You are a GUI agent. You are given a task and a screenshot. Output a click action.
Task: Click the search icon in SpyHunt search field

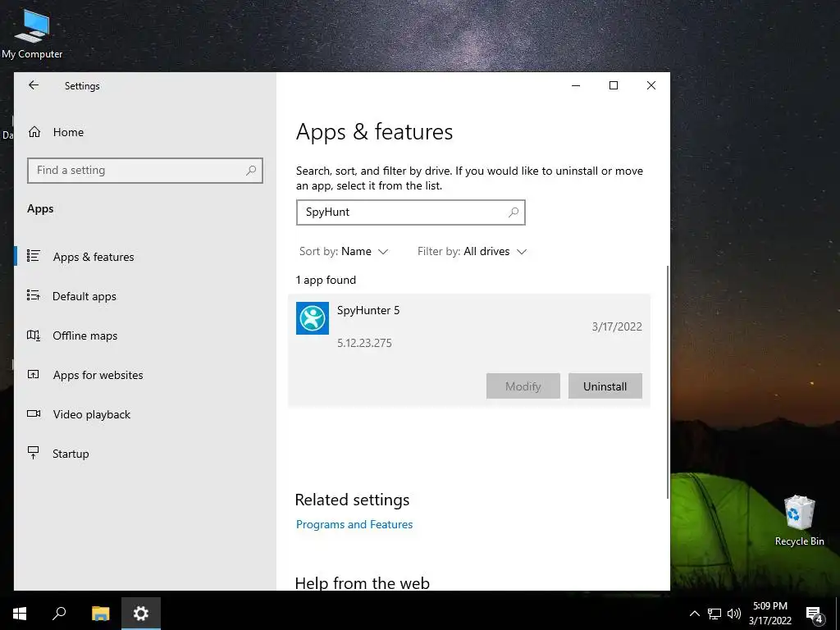point(514,212)
